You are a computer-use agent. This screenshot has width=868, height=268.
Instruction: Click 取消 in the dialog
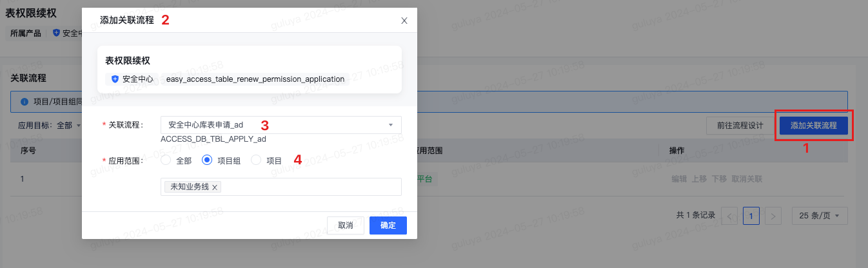(346, 225)
